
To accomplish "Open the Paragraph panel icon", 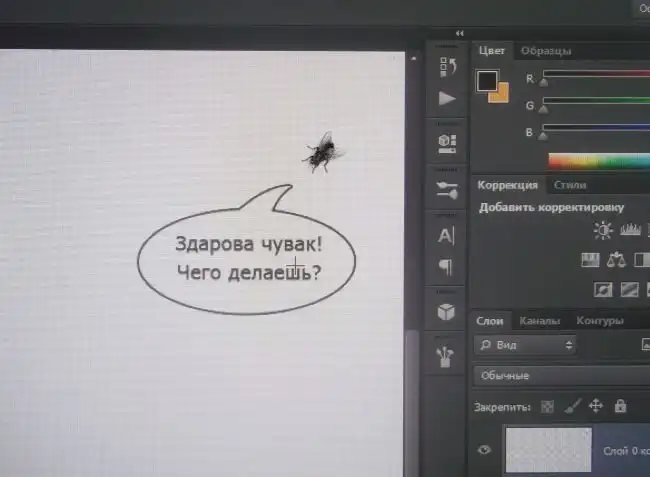I will 447,267.
